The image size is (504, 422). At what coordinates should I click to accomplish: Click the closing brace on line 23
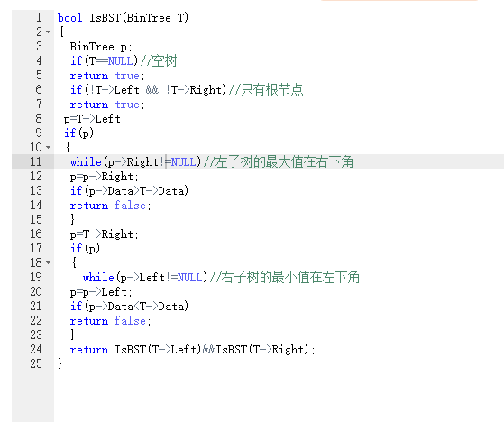[73, 335]
